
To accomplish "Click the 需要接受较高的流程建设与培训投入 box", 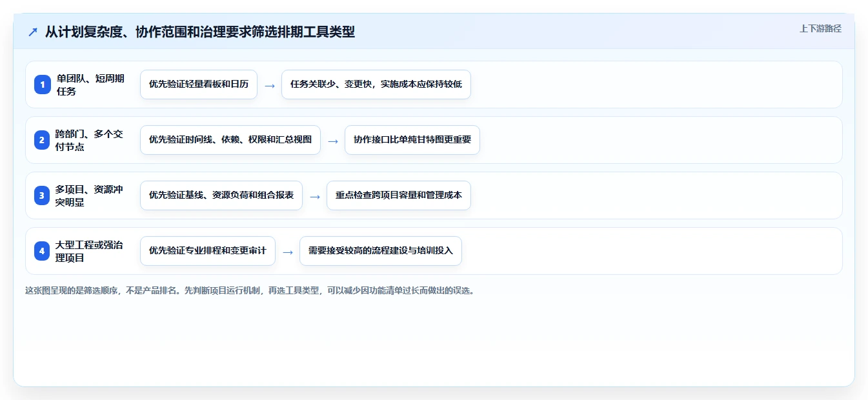I will pyautogui.click(x=381, y=251).
